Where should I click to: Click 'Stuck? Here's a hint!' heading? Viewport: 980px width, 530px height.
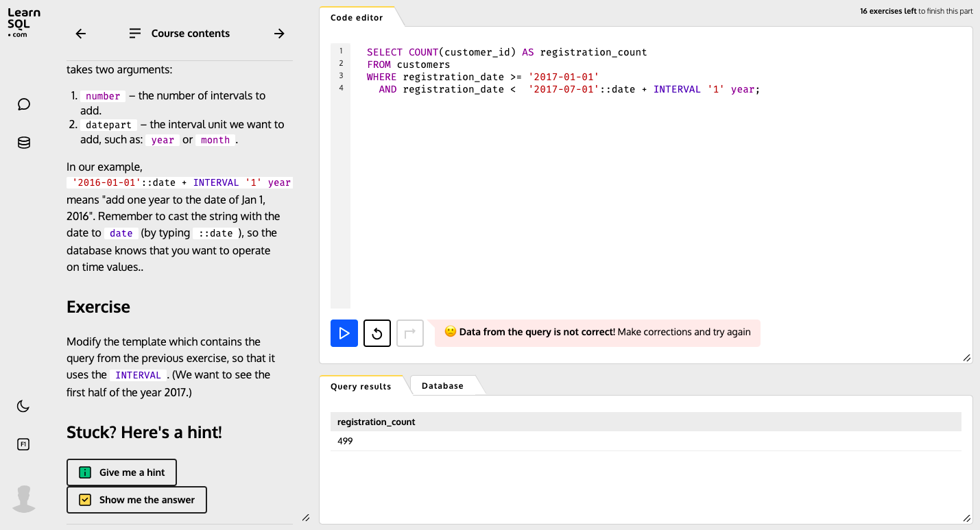click(144, 432)
